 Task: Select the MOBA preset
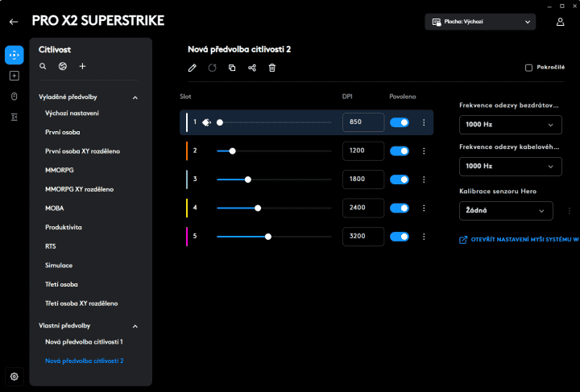[55, 208]
